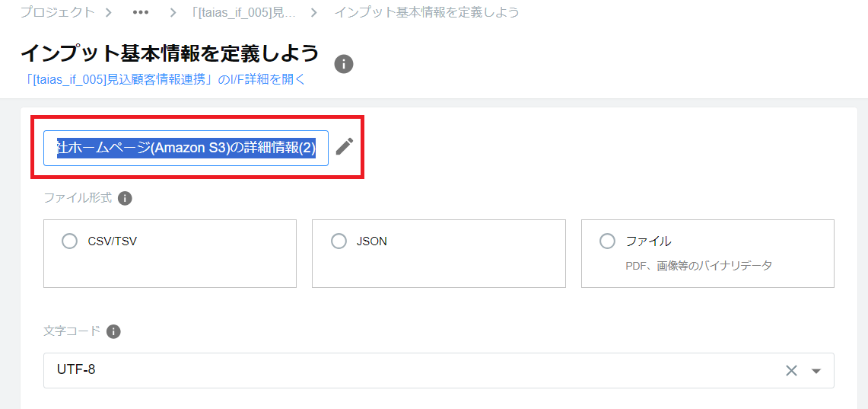Viewport: 868px width, 409px height.
Task: Click the info icon beside the page title
Action: 344,64
